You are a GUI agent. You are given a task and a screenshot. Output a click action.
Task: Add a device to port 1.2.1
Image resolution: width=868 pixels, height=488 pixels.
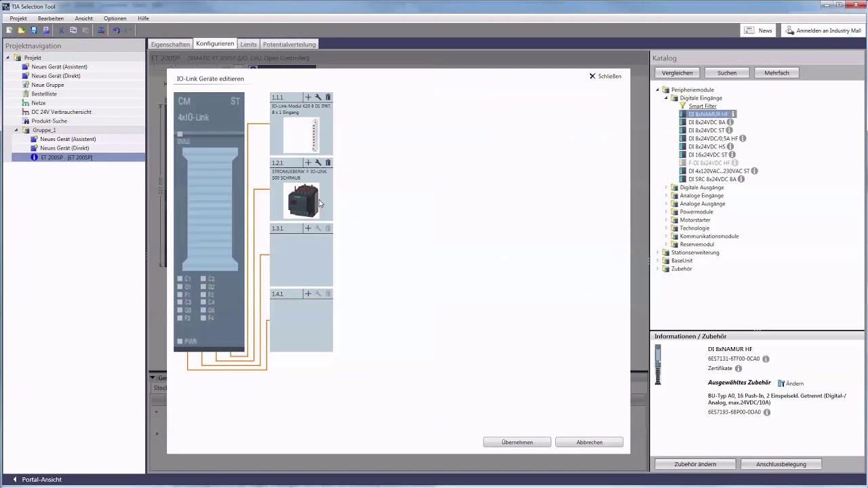coord(308,163)
